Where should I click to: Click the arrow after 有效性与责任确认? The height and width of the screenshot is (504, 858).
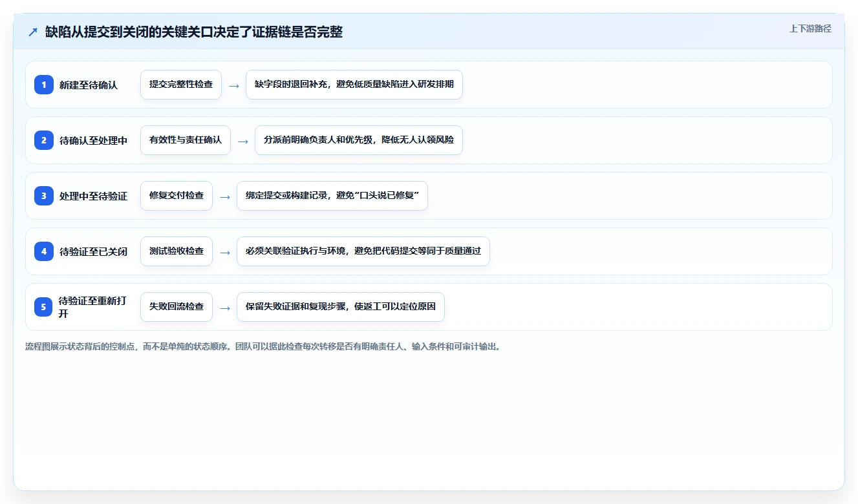point(243,141)
